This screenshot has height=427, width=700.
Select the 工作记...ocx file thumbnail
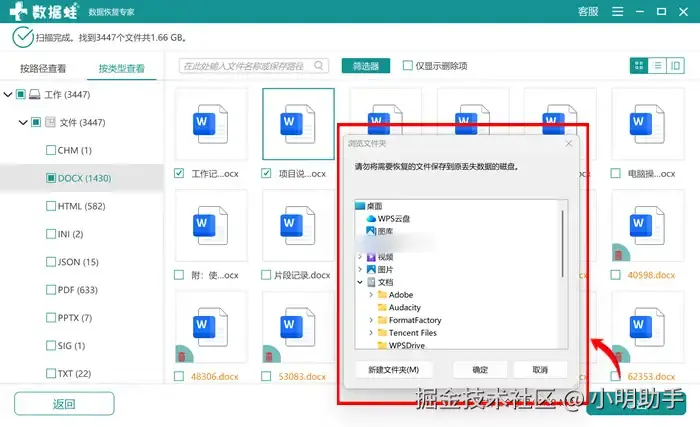coord(211,124)
